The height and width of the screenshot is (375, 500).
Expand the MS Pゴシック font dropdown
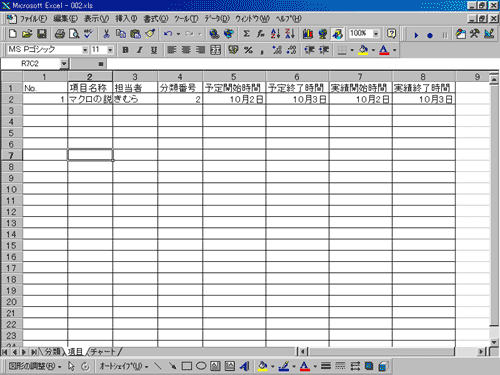[85, 50]
